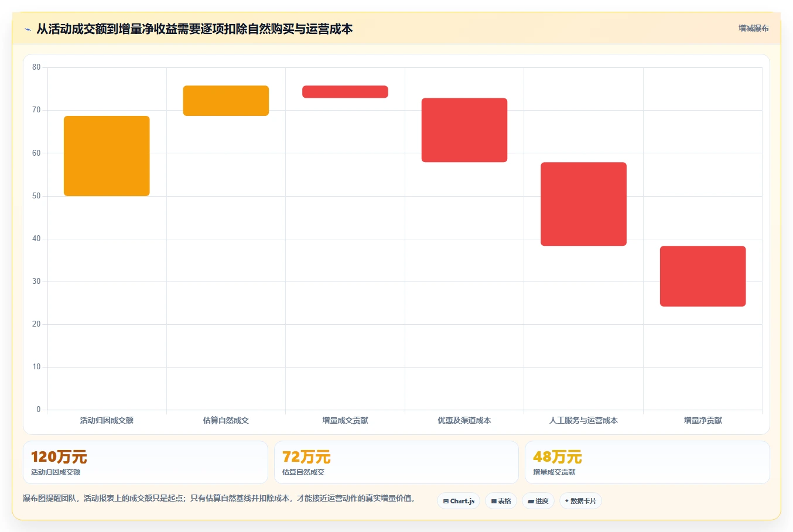Click the 数据卡片 tag
This screenshot has width=793, height=532.
580,501
